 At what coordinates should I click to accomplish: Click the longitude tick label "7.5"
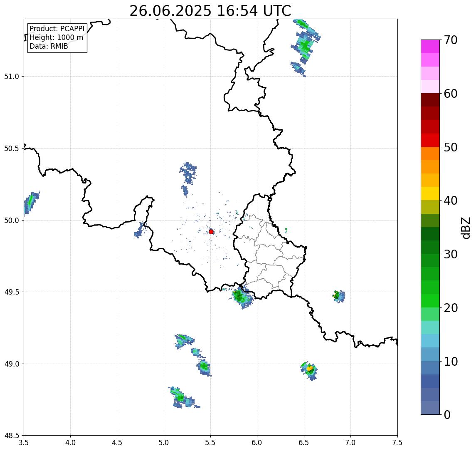click(398, 443)
